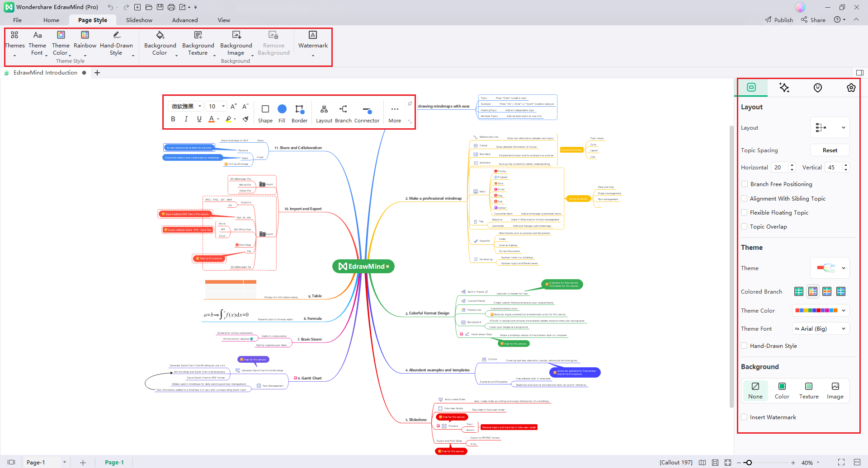Switch to the Advanced tab

coord(185,20)
